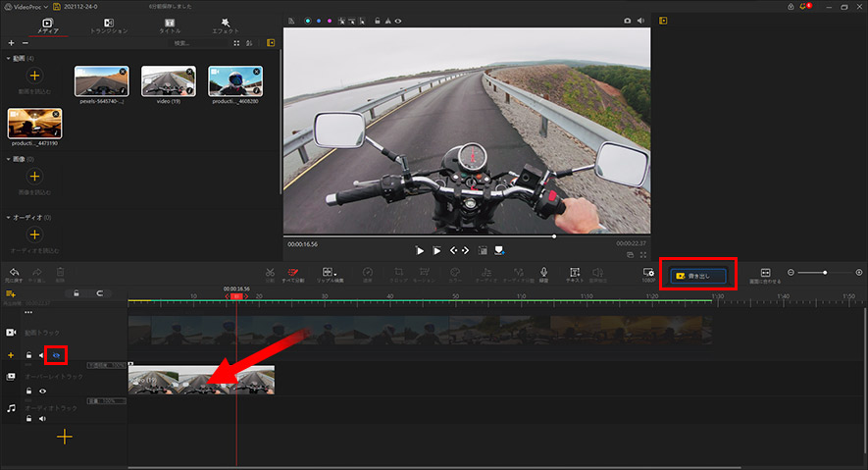Click the speed adjustment icon in toolbar
Screen dimensions: 868x470
click(367, 273)
